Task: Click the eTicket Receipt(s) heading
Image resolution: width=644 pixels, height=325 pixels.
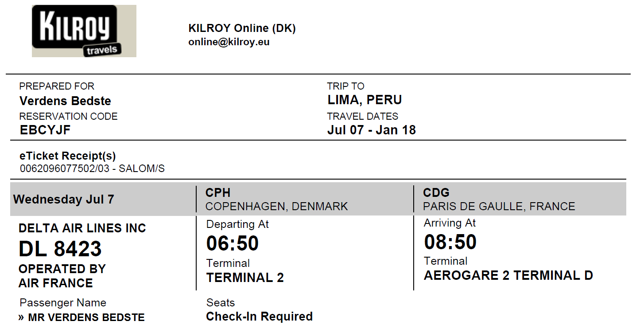Action: click(x=68, y=156)
